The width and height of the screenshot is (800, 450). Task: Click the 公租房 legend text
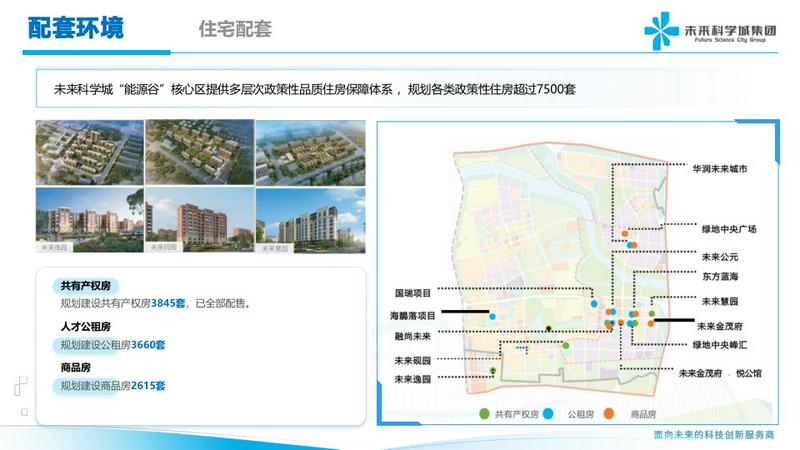pyautogui.click(x=581, y=414)
